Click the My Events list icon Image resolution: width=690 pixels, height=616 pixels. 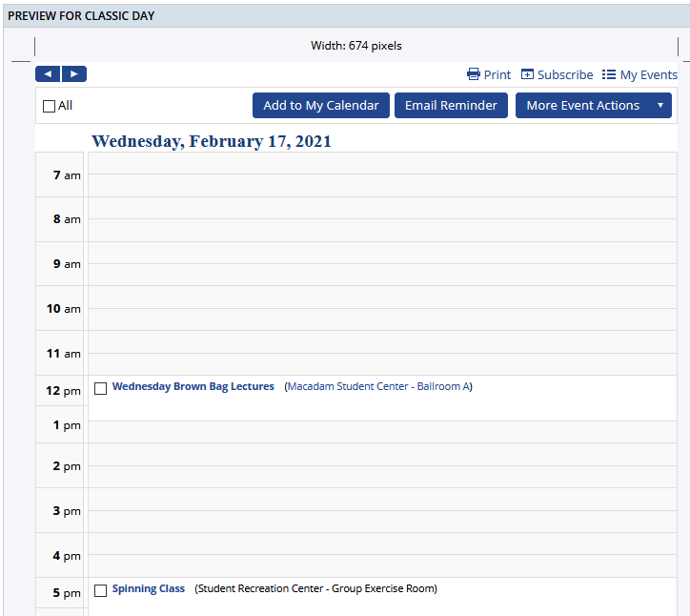609,74
